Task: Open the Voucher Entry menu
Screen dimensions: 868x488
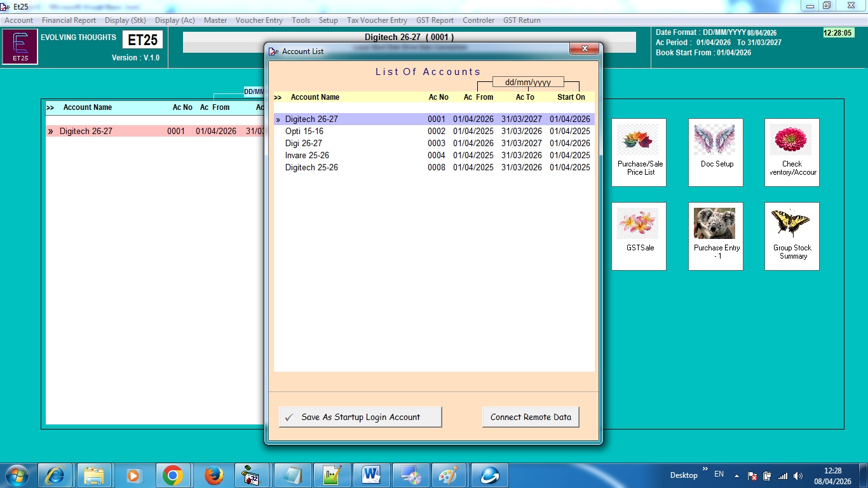Action: point(259,20)
